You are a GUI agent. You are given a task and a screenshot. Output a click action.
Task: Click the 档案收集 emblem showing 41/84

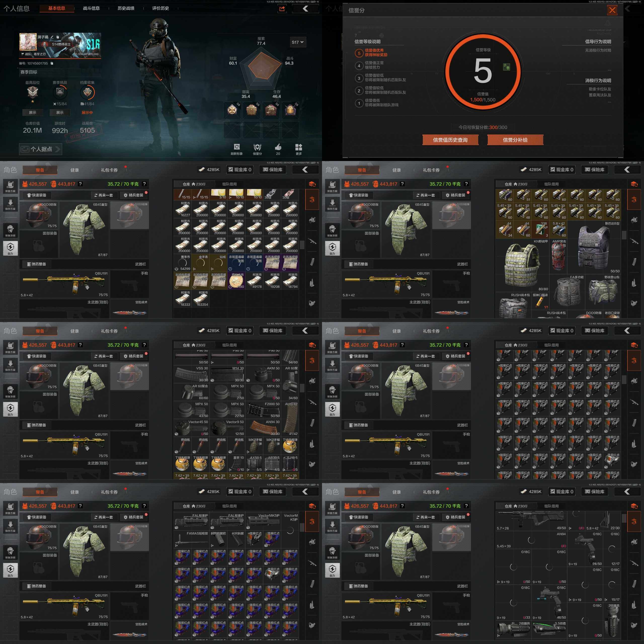pyautogui.click(x=87, y=93)
